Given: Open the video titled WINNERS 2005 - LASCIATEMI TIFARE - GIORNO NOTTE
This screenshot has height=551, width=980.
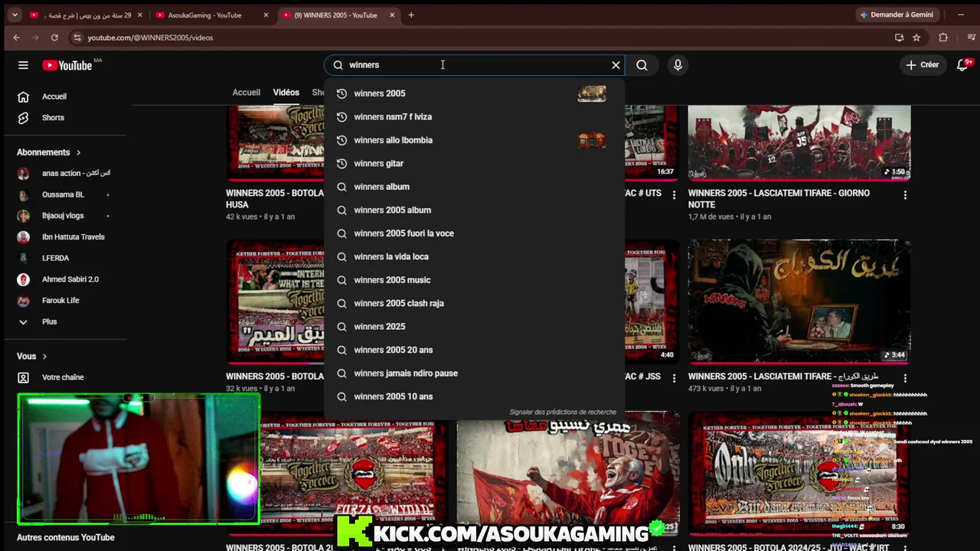Looking at the screenshot, I should click(x=779, y=199).
